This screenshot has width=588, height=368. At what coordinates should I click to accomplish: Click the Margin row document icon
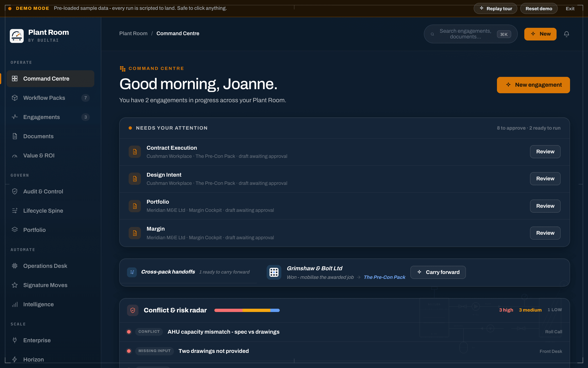(x=135, y=233)
